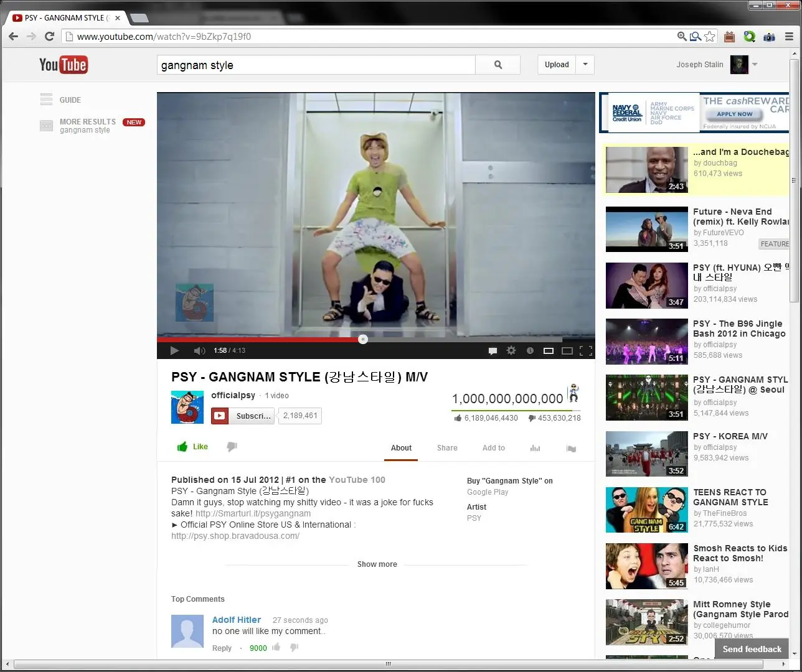Go to the YouTube home logo
This screenshot has height=672, width=802.
point(64,65)
